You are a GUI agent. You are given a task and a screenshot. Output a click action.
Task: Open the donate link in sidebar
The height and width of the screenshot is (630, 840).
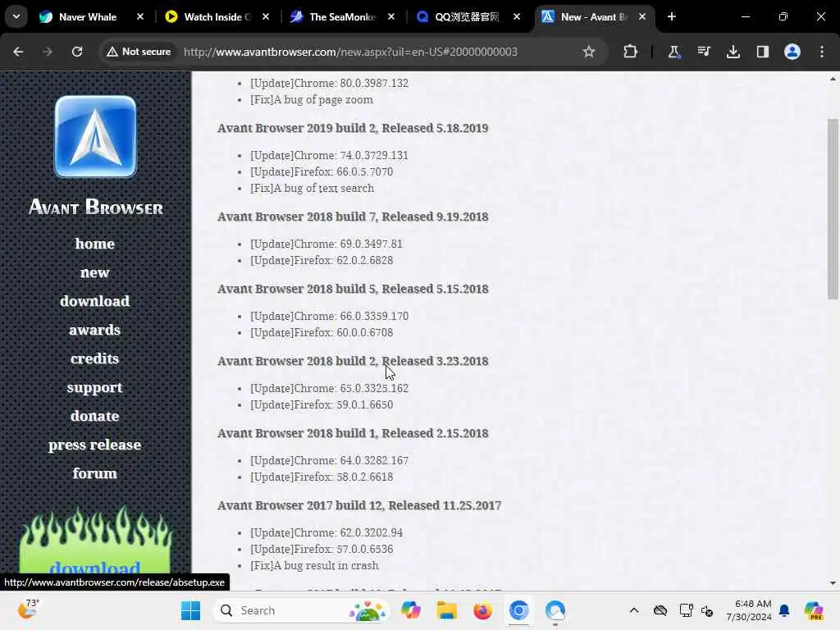tap(95, 416)
